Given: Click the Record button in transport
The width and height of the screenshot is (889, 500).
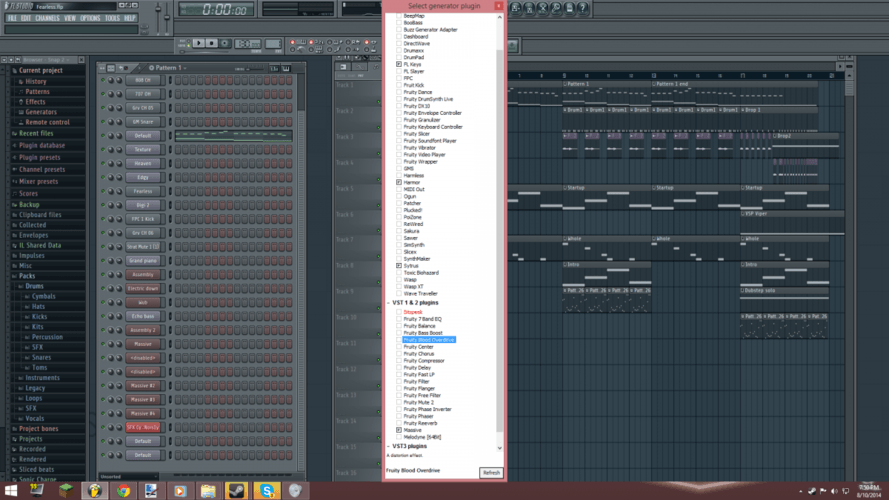Looking at the screenshot, I should [226, 43].
